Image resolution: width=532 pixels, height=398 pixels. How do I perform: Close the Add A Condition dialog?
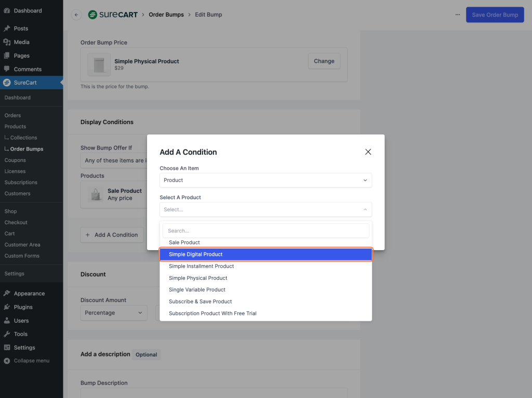[368, 152]
